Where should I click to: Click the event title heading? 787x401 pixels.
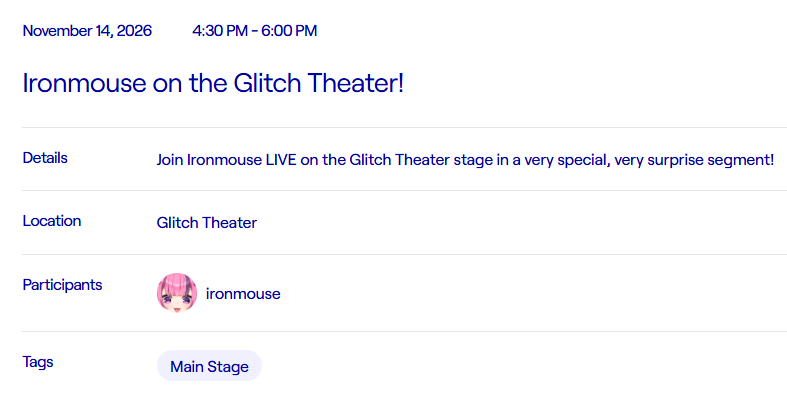tap(213, 83)
